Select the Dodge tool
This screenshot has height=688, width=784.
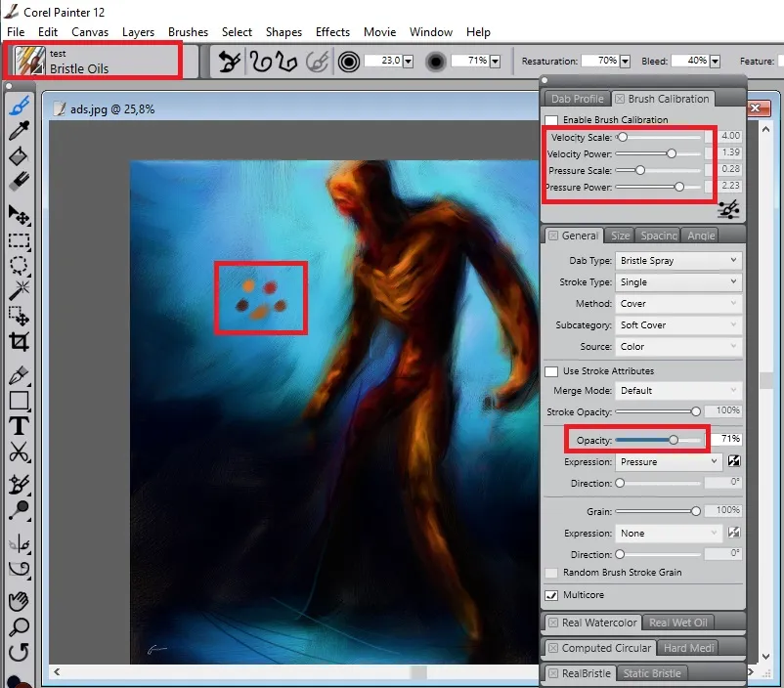pos(19,509)
